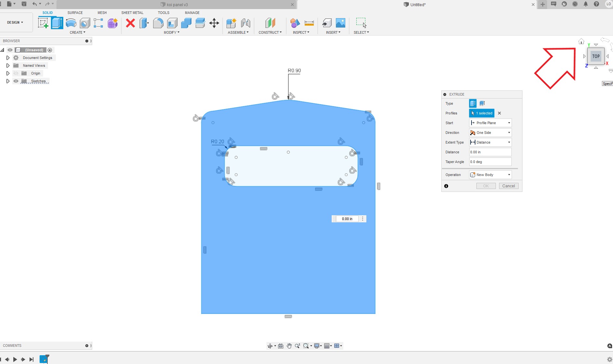Click the Insert Canvas image icon

pos(340,23)
